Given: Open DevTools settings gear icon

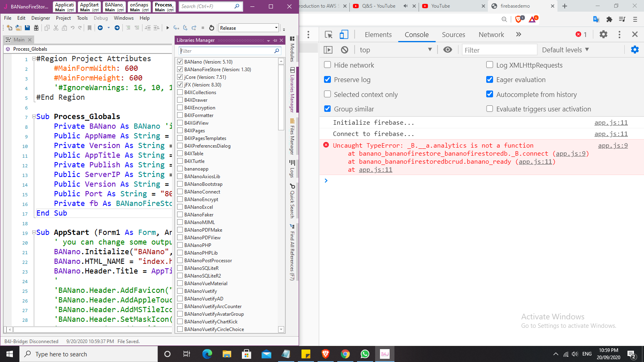Looking at the screenshot, I should tap(603, 35).
